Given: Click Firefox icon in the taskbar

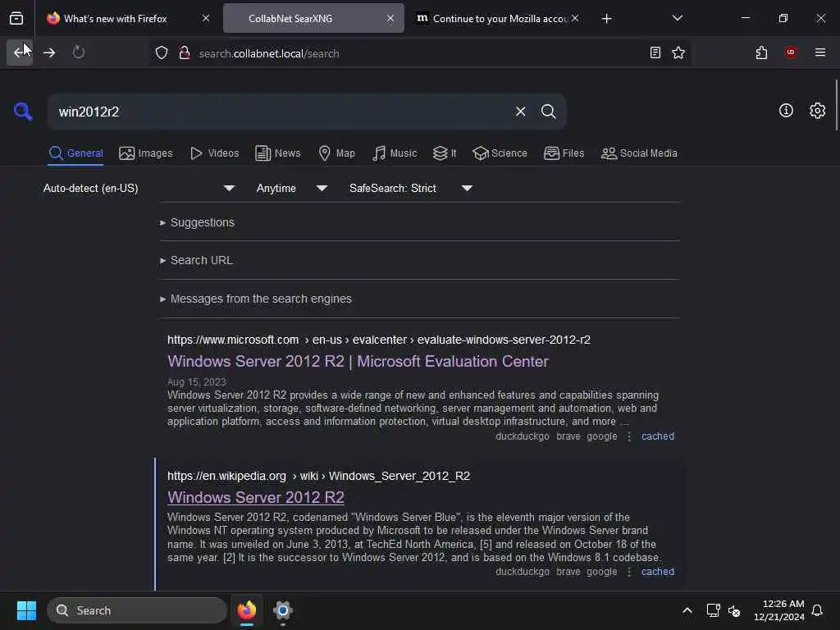Looking at the screenshot, I should (246, 610).
